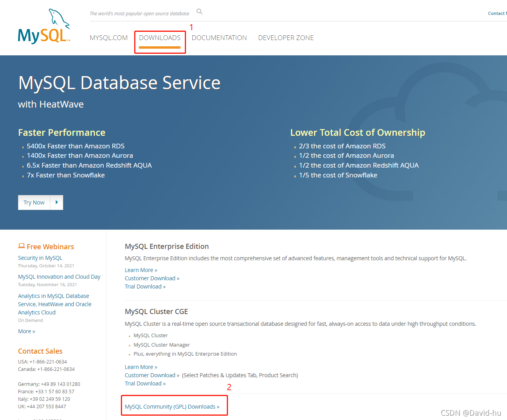Click the 'On Demand' webinar label
Screen dimensions: 507x420
pos(30,320)
